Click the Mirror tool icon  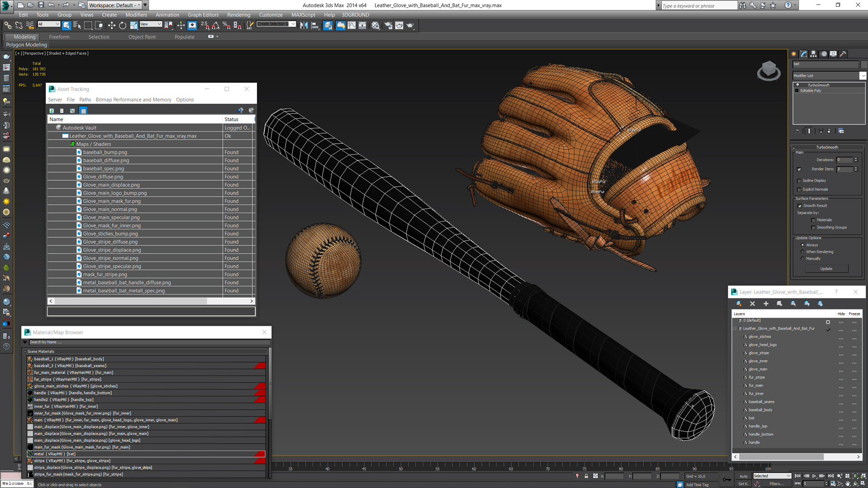[x=304, y=25]
